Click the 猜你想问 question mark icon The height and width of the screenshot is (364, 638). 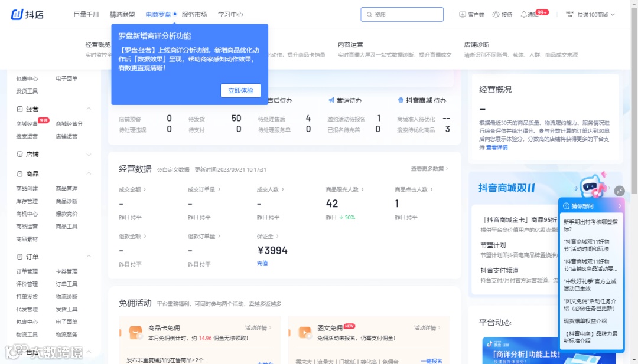566,206
